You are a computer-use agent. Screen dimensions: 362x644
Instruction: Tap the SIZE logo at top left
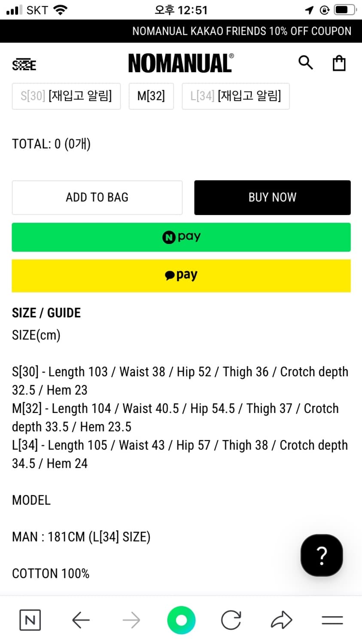(x=24, y=65)
